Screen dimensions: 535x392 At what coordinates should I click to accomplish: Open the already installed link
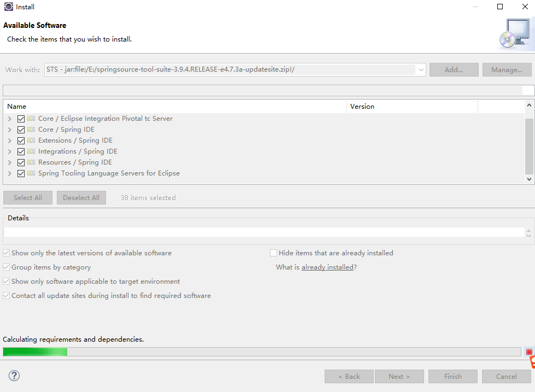click(327, 267)
